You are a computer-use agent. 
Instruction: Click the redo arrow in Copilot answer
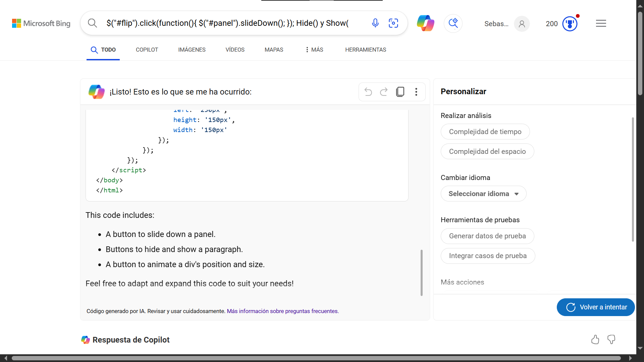(x=384, y=92)
